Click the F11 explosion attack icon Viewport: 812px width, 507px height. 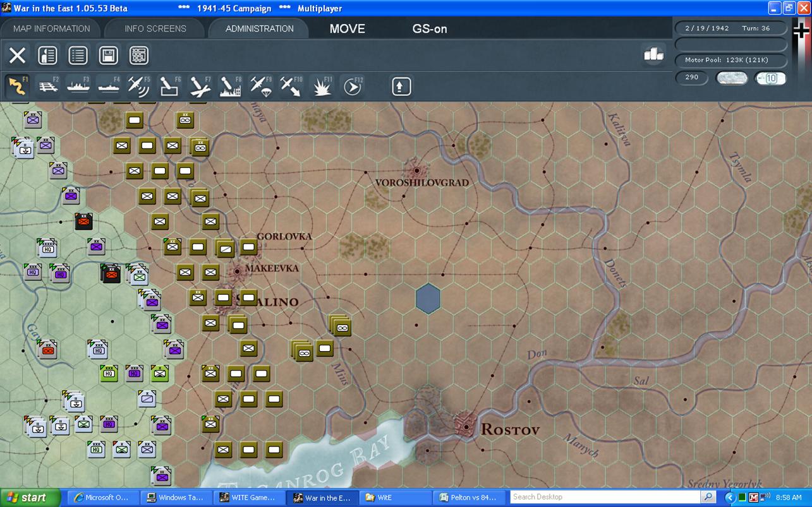pos(322,86)
